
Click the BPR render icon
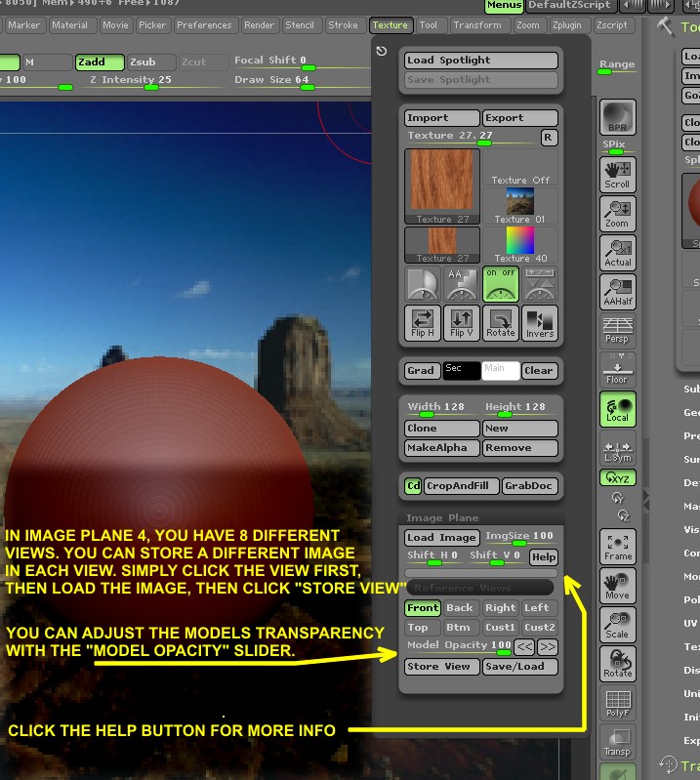[617, 117]
